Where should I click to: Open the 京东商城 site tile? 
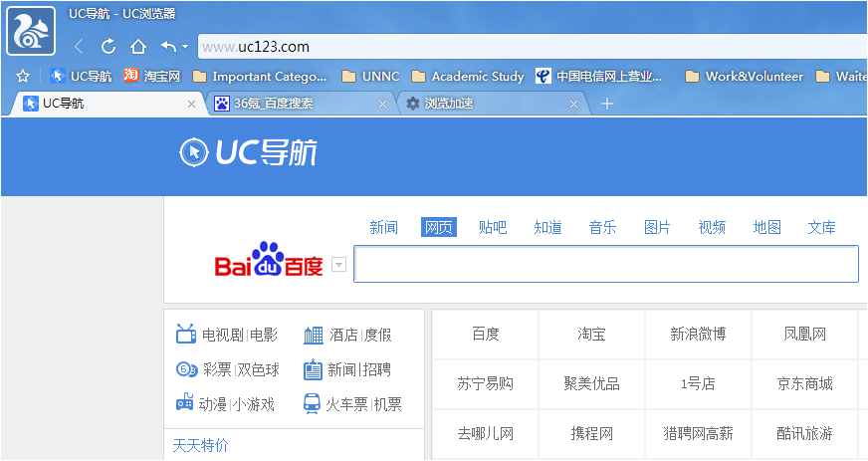[x=805, y=384]
